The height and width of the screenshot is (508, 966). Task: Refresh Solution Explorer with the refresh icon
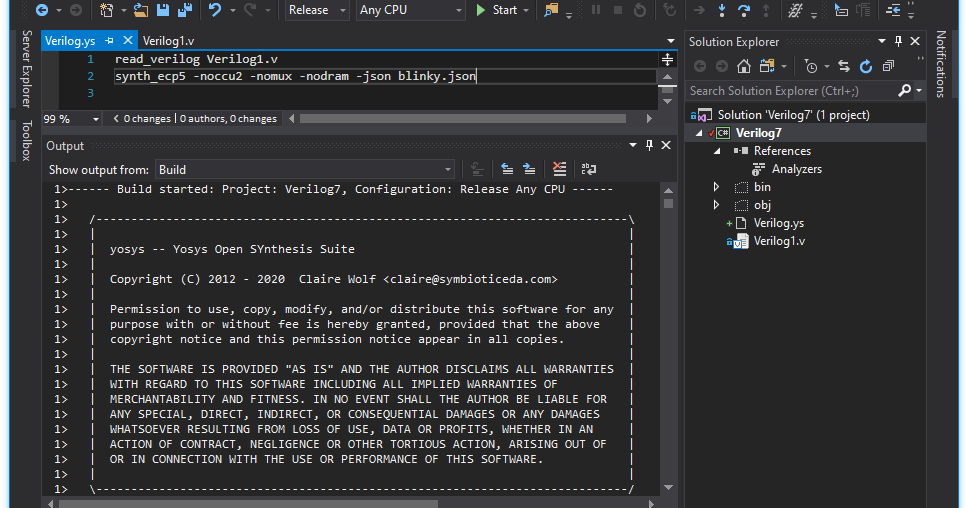(866, 66)
